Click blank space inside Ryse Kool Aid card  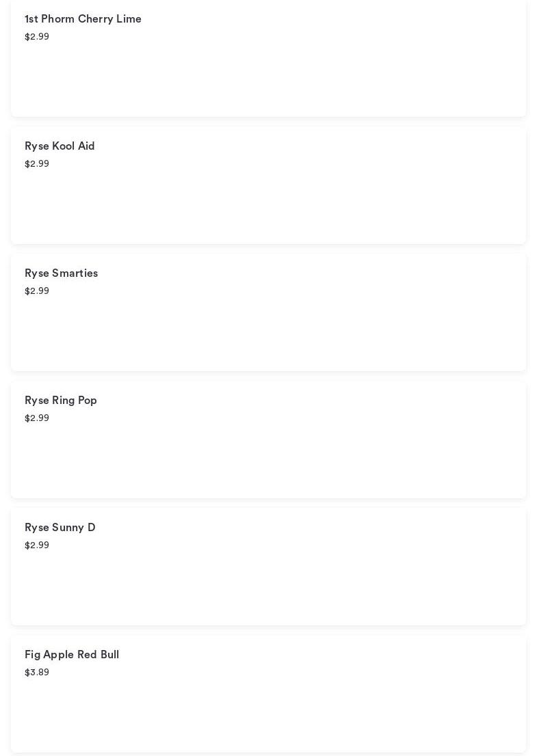(308, 202)
